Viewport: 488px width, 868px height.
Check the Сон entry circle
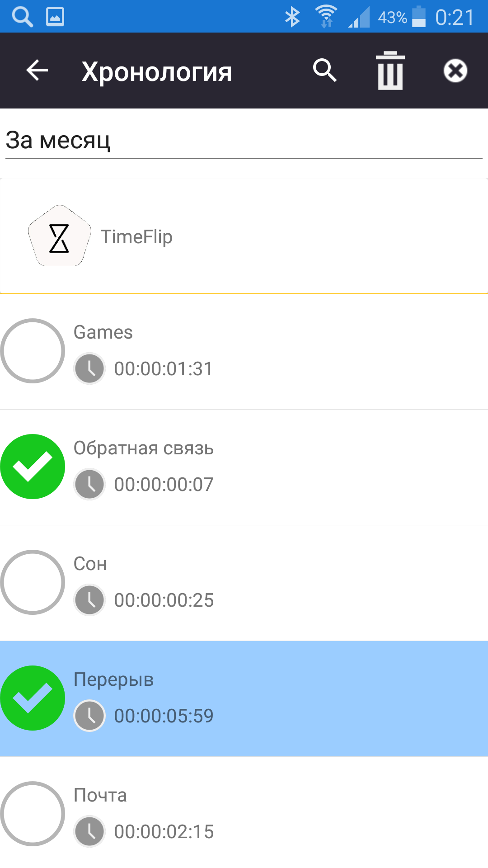pyautogui.click(x=33, y=582)
